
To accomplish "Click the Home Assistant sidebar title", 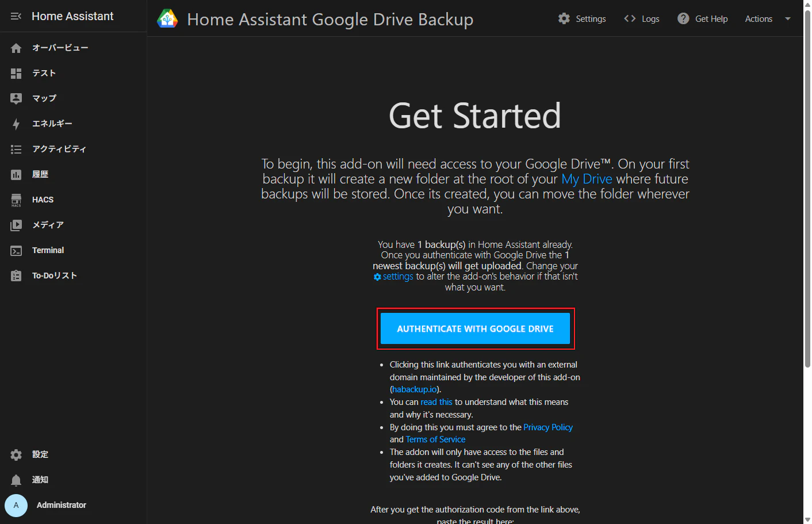I will pyautogui.click(x=72, y=16).
